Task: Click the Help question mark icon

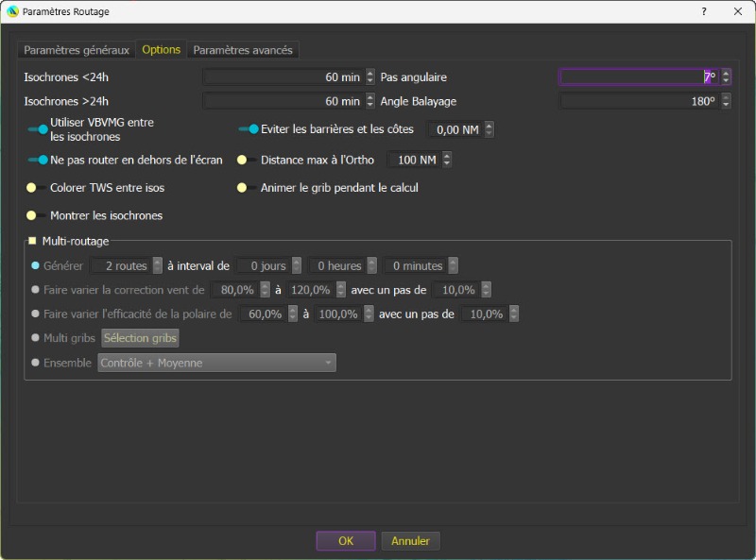Action: click(703, 11)
